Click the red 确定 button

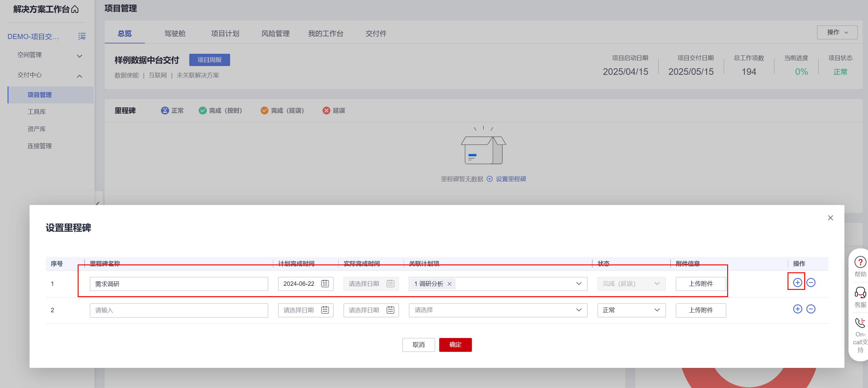pyautogui.click(x=455, y=345)
